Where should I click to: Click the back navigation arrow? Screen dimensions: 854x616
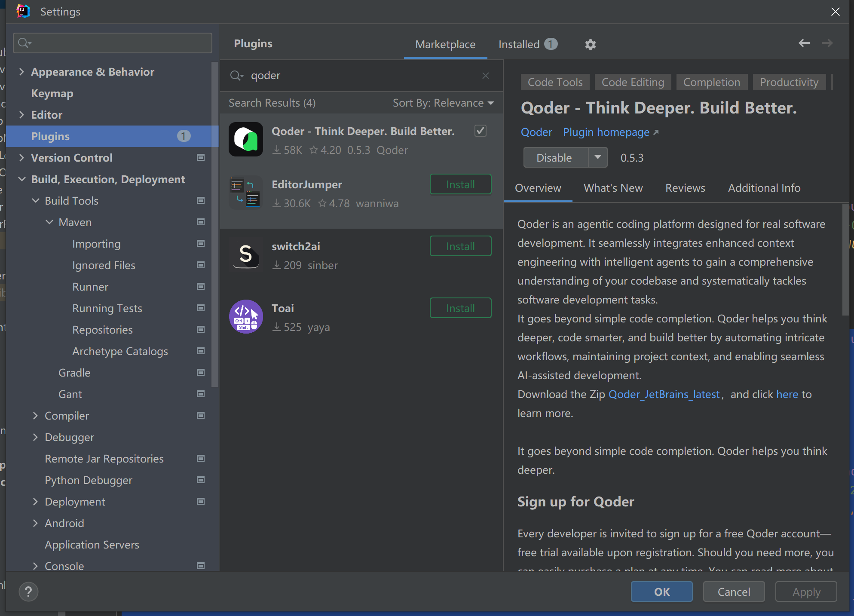(x=804, y=43)
